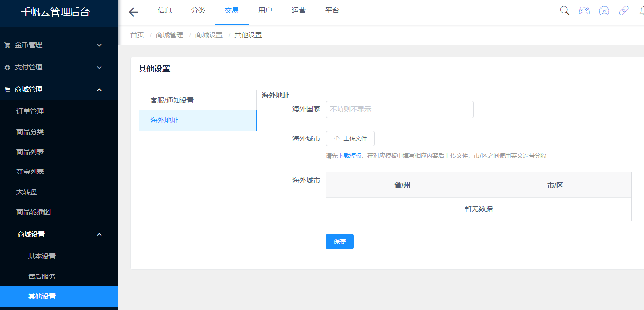Click the cart icon beside 金币管理
The height and width of the screenshot is (310, 644).
coord(7,45)
